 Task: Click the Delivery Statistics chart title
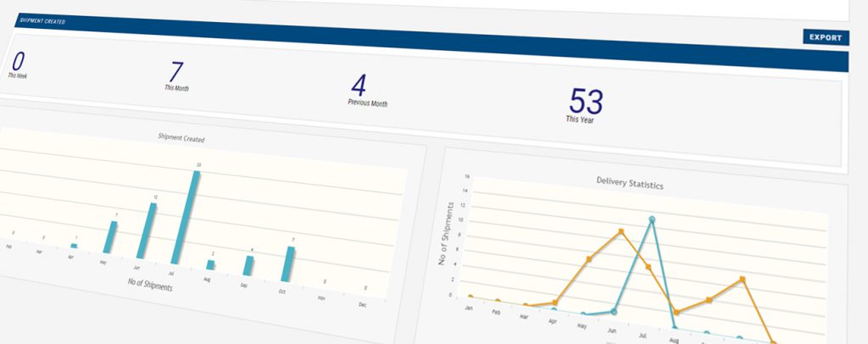(629, 183)
